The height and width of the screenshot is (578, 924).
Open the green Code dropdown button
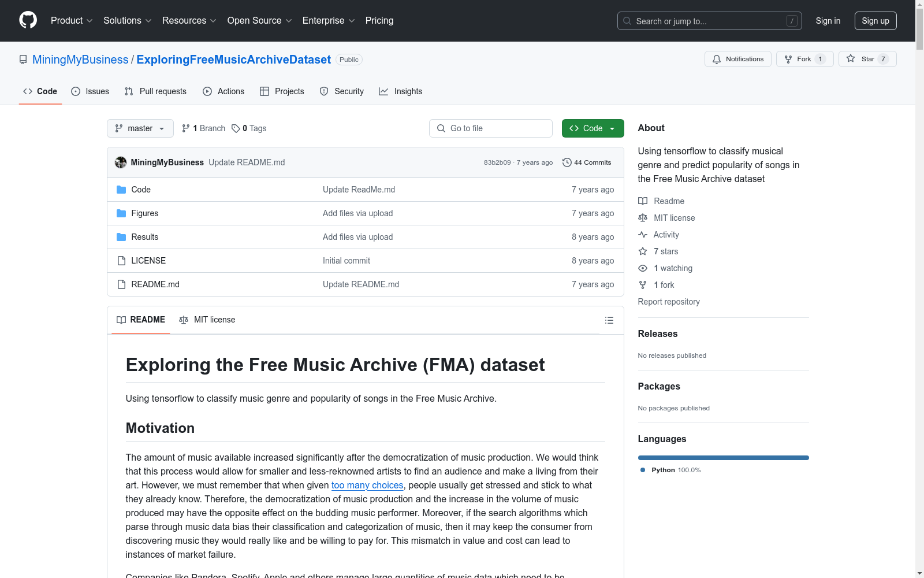[x=593, y=128]
